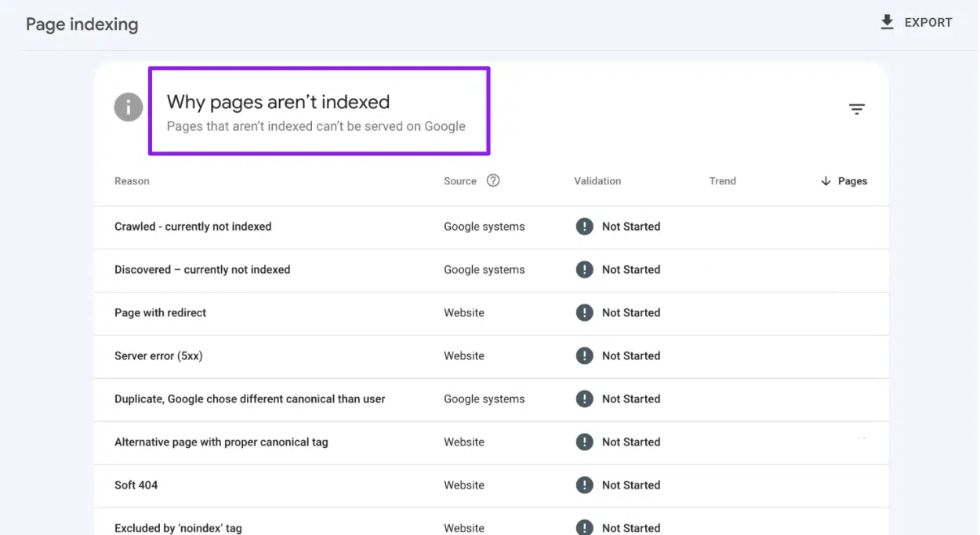Open the Discovered – currently not indexed row

(x=202, y=270)
